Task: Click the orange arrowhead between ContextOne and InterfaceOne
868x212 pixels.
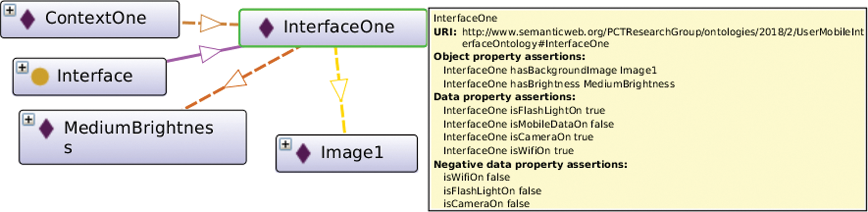Action: tap(211, 23)
